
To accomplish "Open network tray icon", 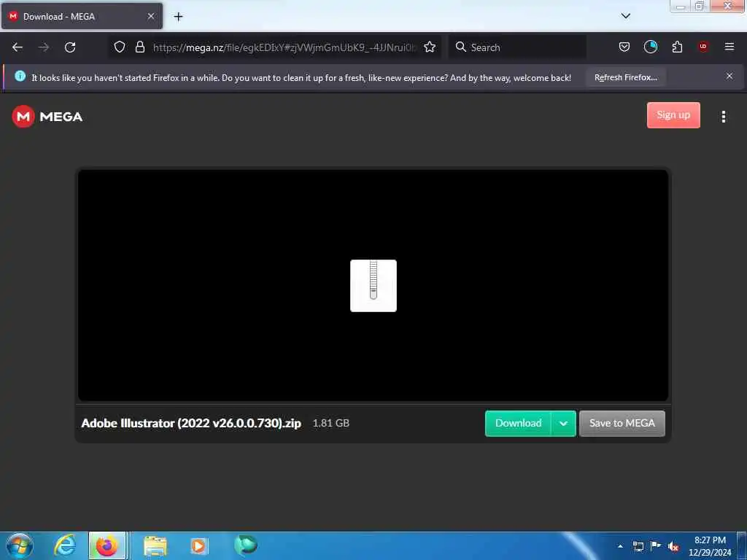I will click(x=638, y=546).
